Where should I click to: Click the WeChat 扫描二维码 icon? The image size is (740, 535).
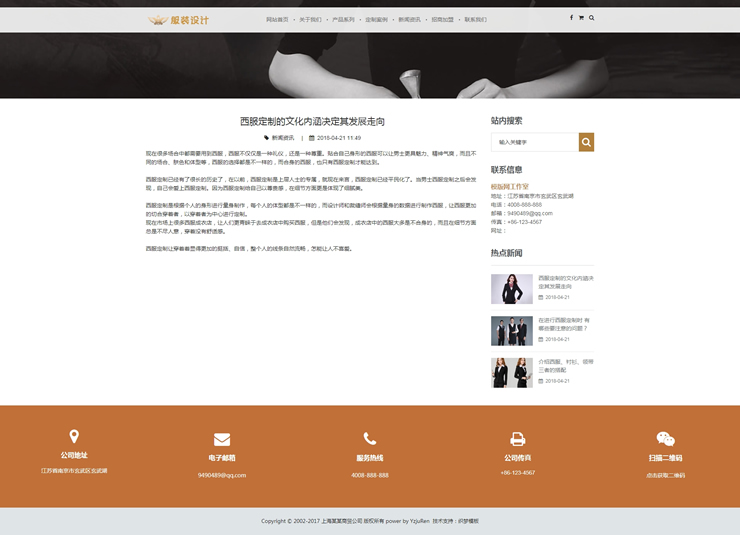(x=665, y=439)
